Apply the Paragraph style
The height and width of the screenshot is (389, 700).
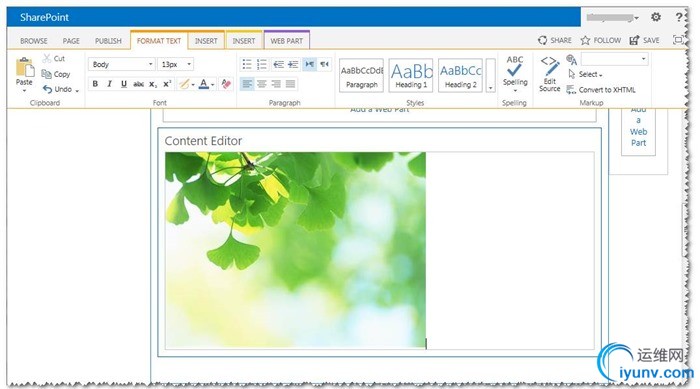(362, 75)
